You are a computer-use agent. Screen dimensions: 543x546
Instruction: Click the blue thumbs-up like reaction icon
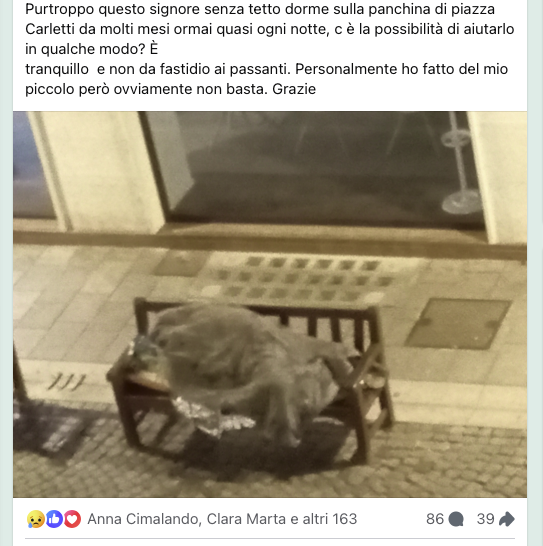pyautogui.click(x=54, y=519)
